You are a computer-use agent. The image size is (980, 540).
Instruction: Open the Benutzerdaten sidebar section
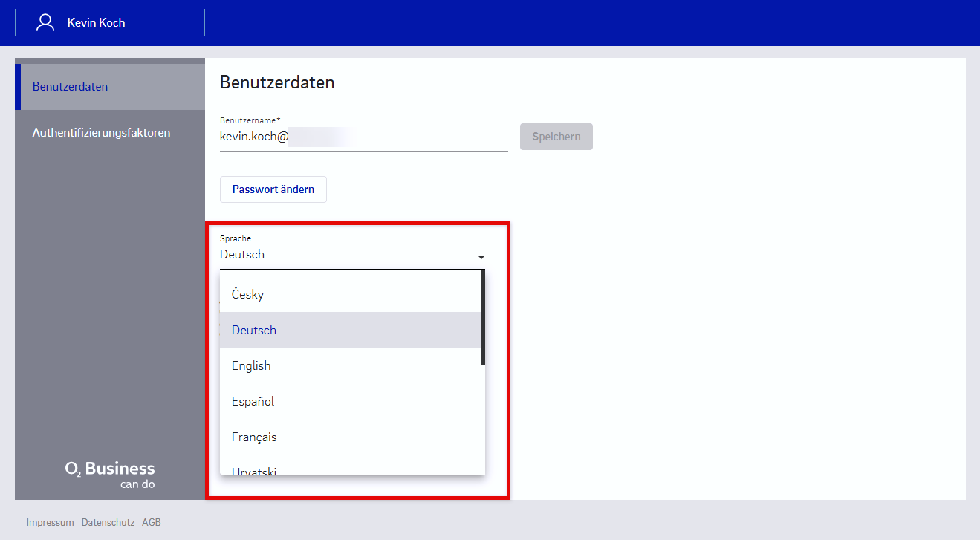coord(70,87)
